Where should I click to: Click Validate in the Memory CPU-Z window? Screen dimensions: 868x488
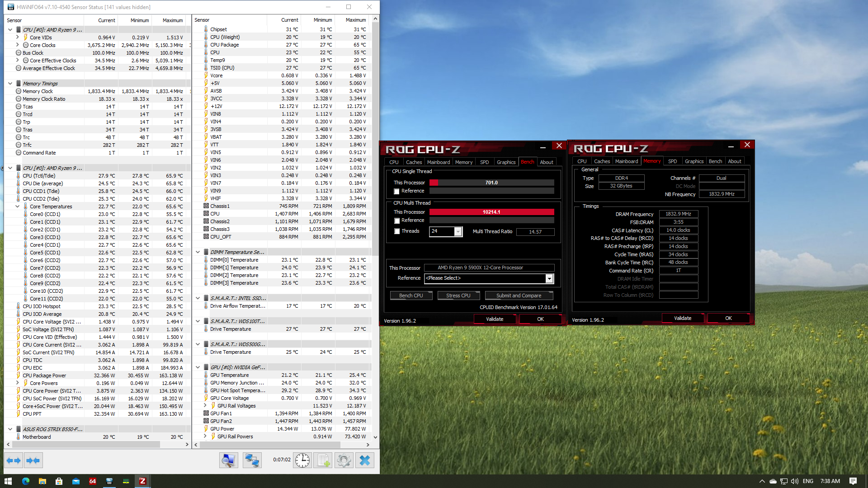coord(683,318)
